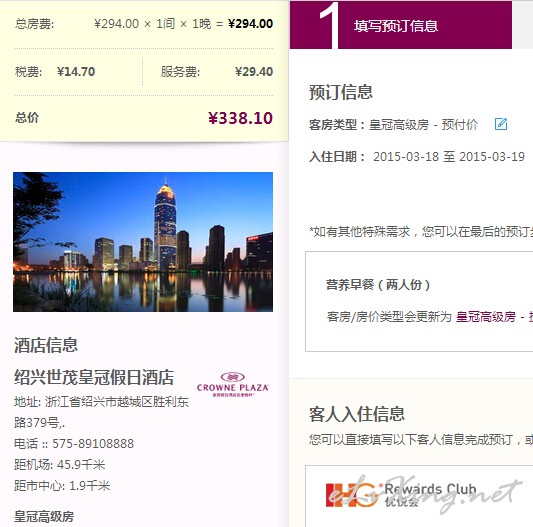This screenshot has width=533, height=527.
Task: Click the total price ¥338.10
Action: pos(240,118)
